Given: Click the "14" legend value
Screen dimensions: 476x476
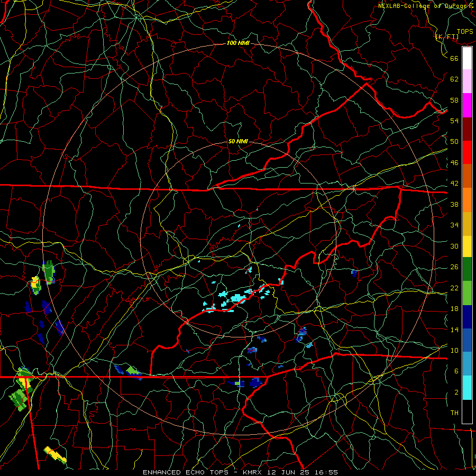Looking at the screenshot, I should tap(454, 329).
